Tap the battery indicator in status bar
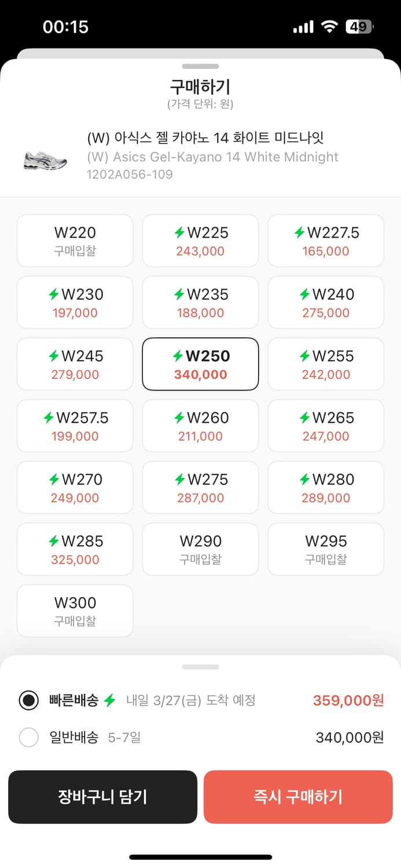Image resolution: width=401 pixels, height=868 pixels. pyautogui.click(x=359, y=27)
